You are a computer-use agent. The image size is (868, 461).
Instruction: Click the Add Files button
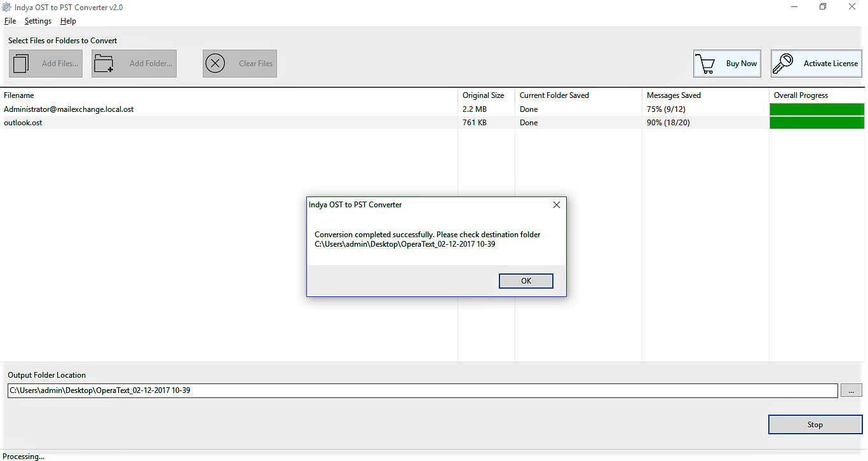click(x=46, y=64)
